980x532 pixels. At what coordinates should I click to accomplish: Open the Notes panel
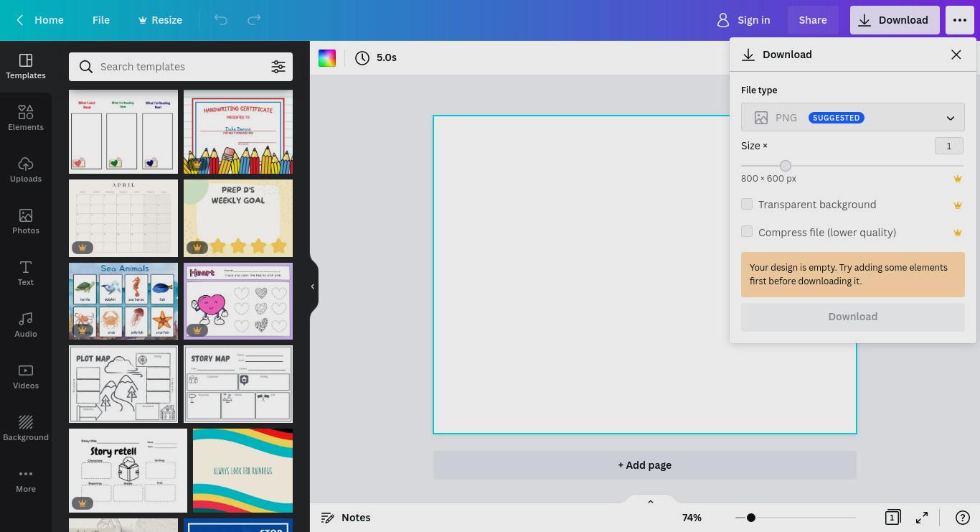coord(345,518)
